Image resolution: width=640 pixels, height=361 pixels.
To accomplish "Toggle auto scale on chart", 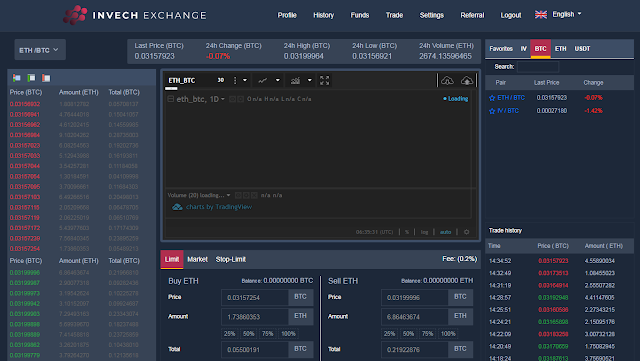I will pos(445,232).
